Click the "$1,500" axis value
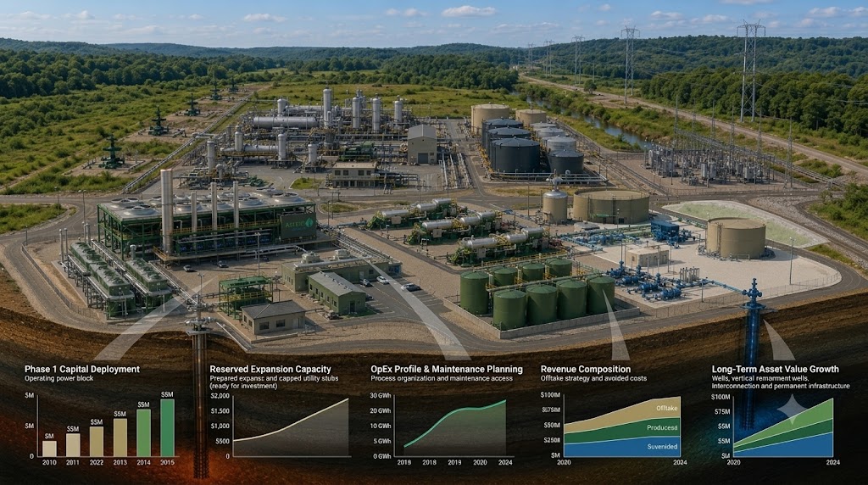Image resolution: width=868 pixels, height=485 pixels. (220, 411)
